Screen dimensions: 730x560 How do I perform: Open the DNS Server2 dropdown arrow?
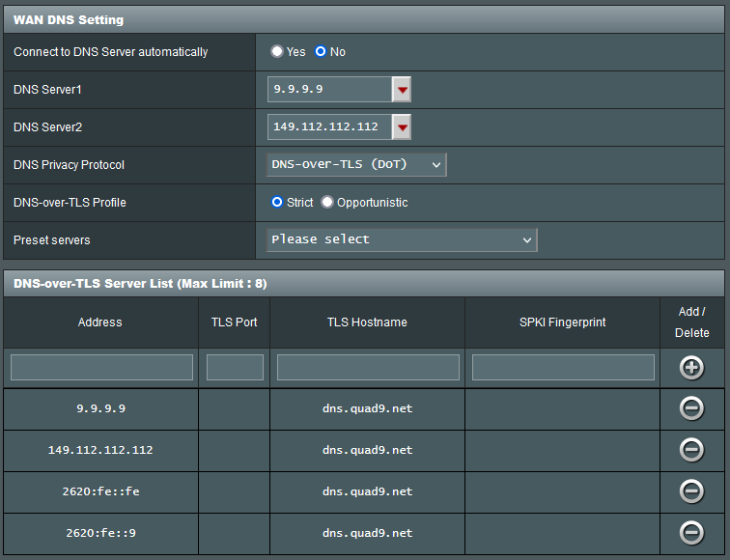[x=402, y=127]
